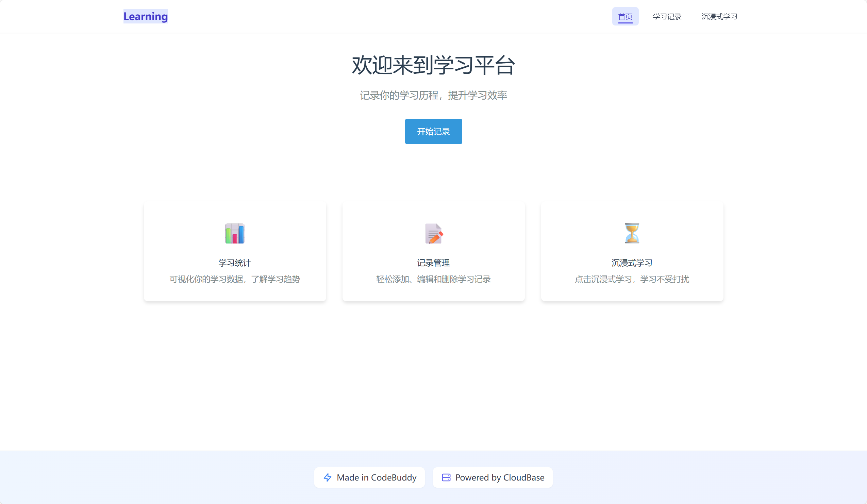Switch to 沉浸式学习 navigation tab
This screenshot has width=867, height=504.
(x=719, y=16)
